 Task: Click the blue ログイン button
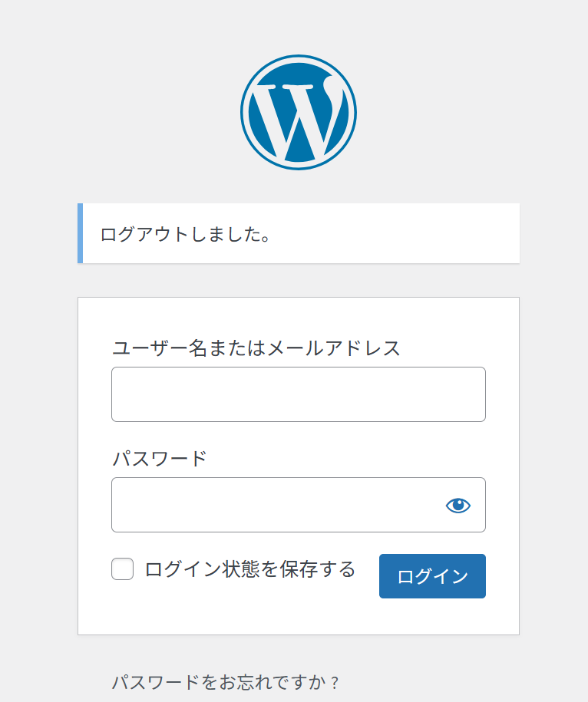tap(432, 575)
